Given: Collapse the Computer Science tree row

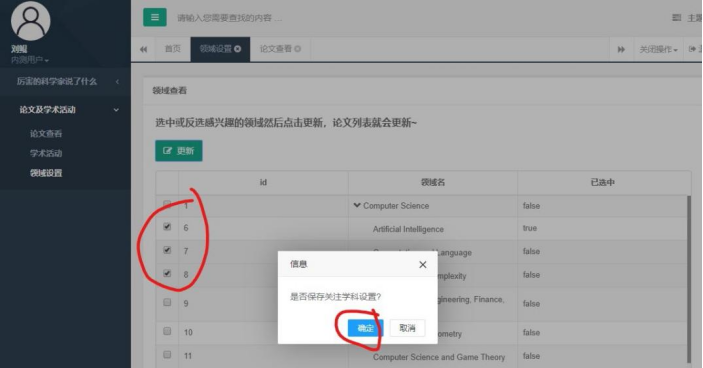Looking at the screenshot, I should coord(357,205).
